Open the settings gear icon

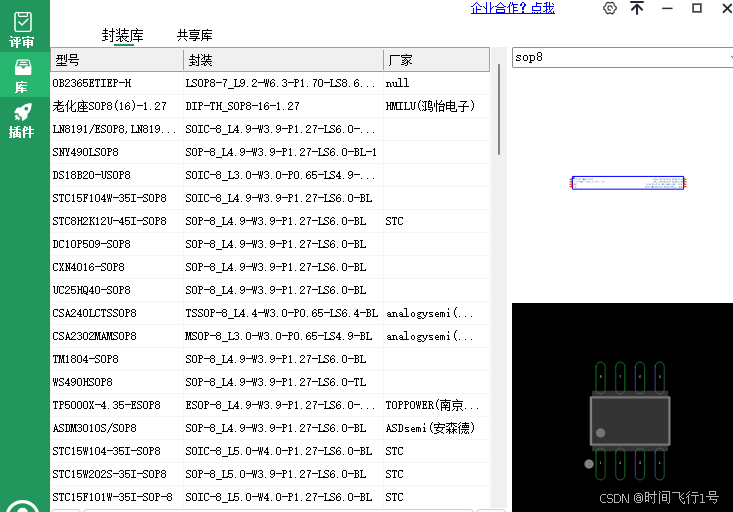(x=610, y=8)
